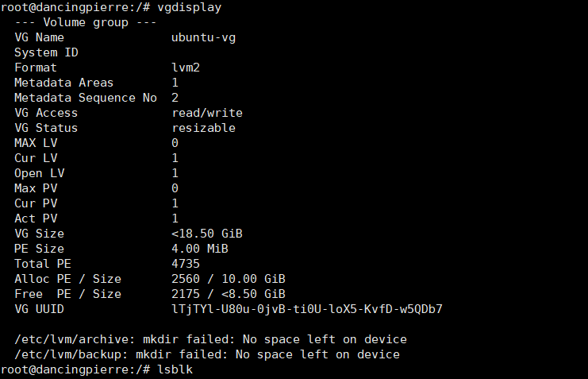Click the VG UUID string

pos(306,309)
